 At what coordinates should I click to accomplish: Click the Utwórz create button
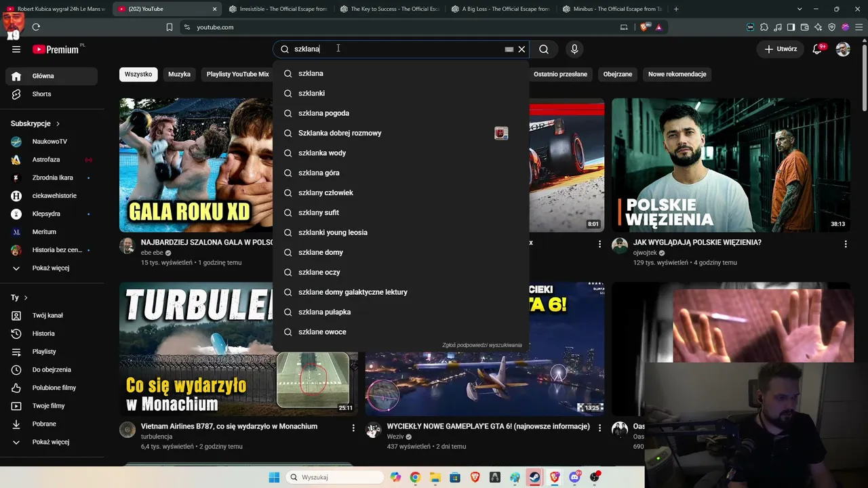[x=781, y=49]
